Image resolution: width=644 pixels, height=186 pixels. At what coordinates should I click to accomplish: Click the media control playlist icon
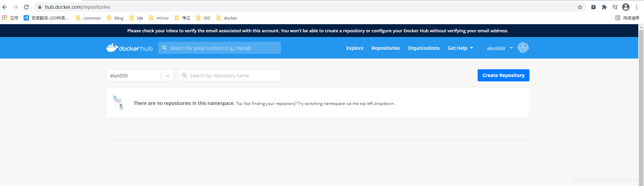[615, 7]
